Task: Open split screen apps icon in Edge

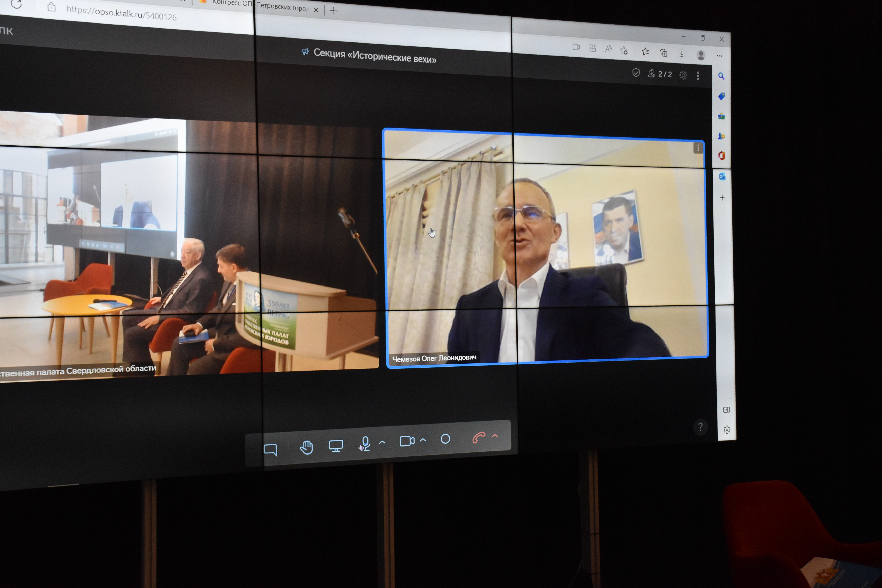Action: [593, 48]
